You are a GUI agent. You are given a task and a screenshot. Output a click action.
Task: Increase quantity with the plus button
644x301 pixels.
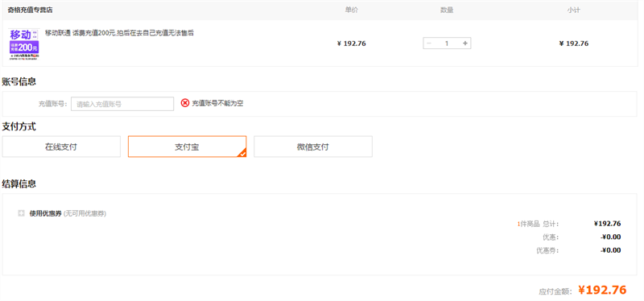pos(465,43)
